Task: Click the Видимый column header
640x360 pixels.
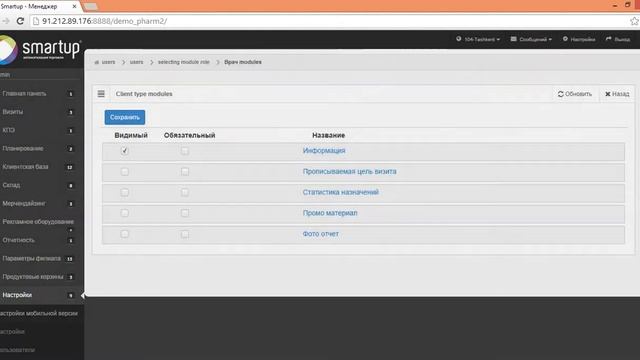Action: (x=131, y=135)
